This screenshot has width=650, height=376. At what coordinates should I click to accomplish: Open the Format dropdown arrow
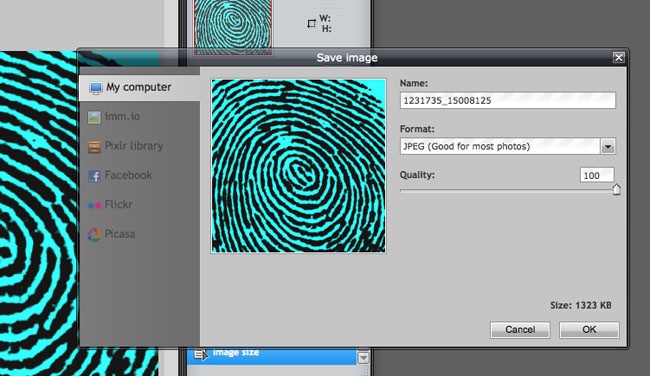608,146
